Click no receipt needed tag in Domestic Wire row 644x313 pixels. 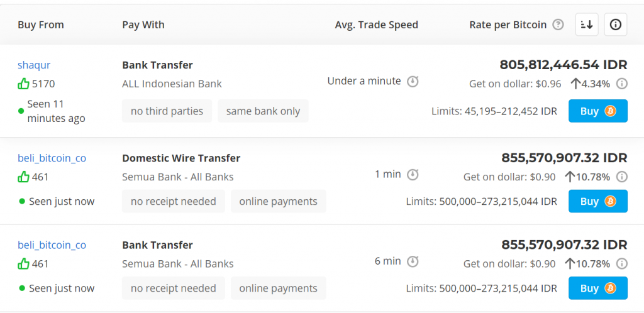174,201
